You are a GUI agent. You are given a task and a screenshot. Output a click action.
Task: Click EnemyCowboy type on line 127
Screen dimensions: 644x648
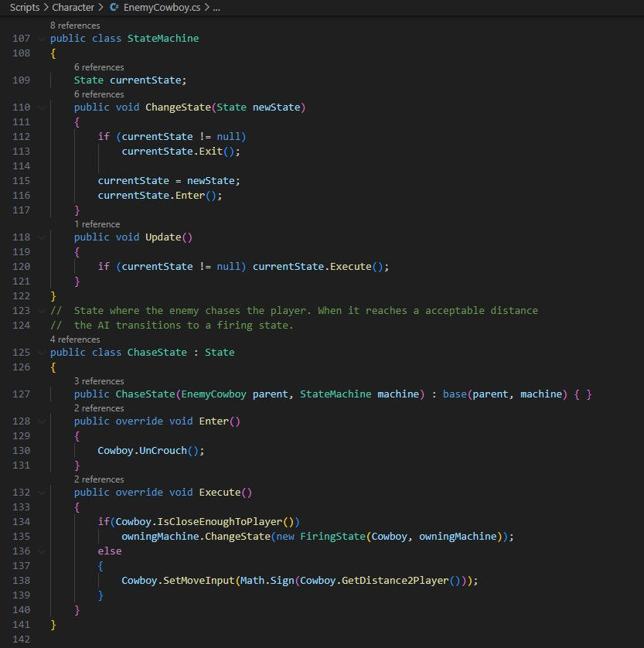coord(213,394)
